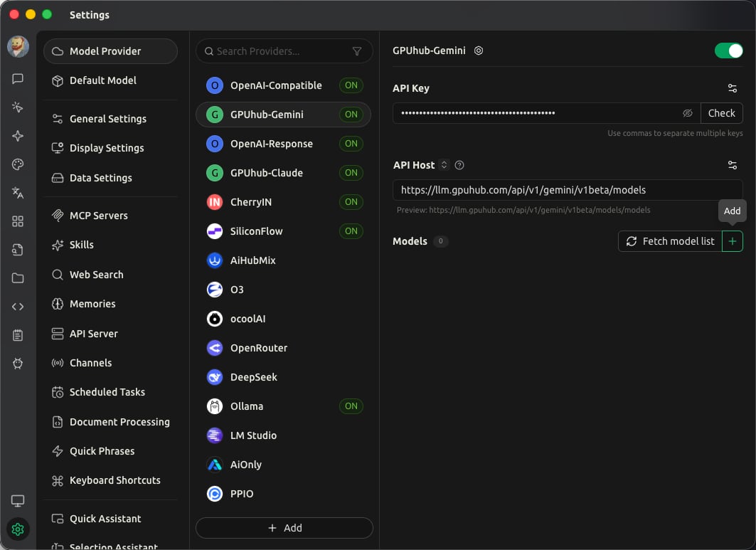Select the AiHubMix provider

(284, 260)
